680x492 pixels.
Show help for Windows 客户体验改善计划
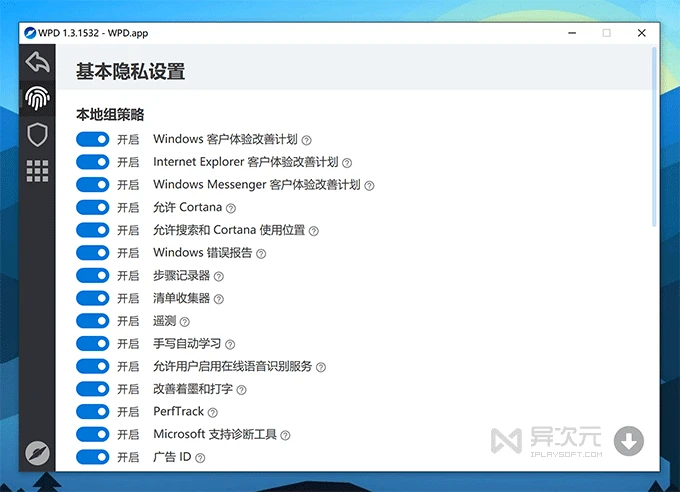(x=307, y=140)
